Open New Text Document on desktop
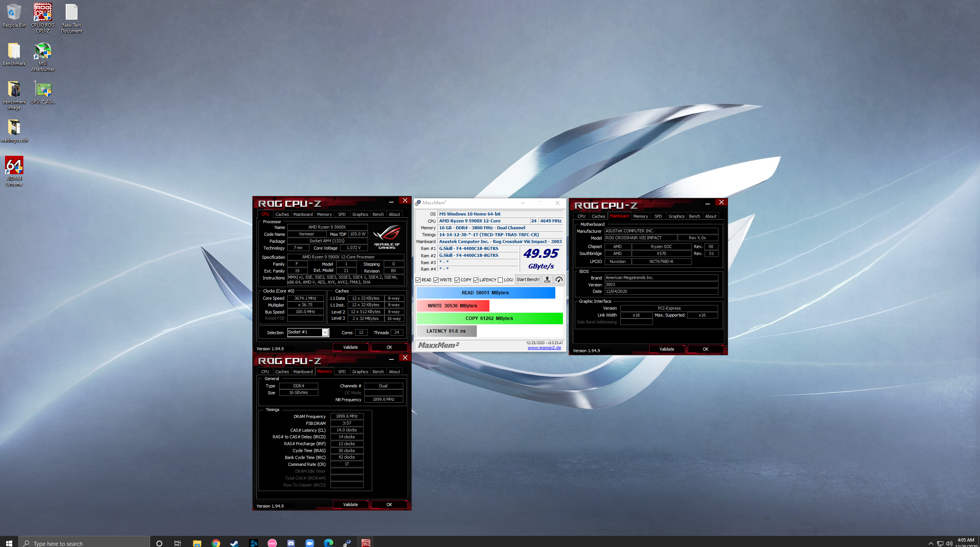 pos(71,18)
